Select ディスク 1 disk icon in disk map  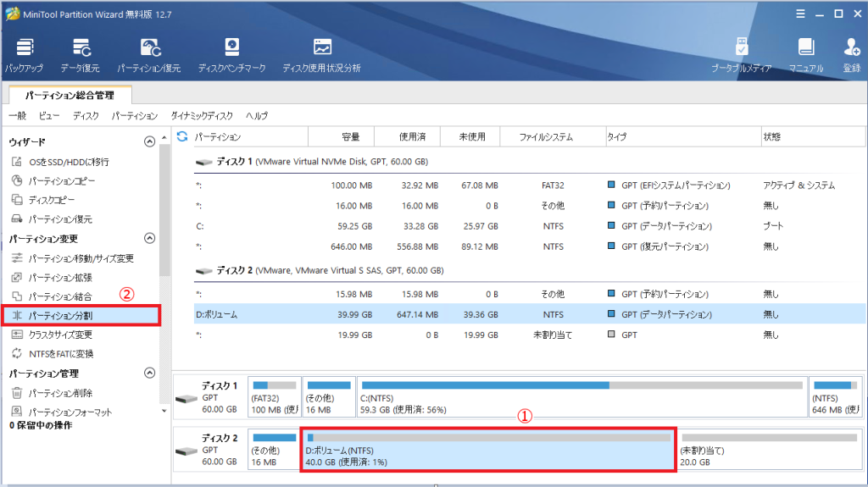click(186, 398)
